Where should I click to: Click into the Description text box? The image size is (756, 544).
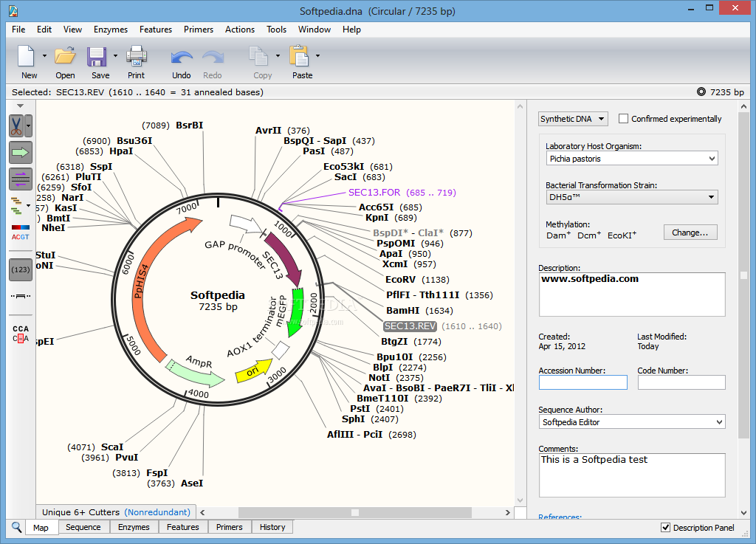(632, 295)
